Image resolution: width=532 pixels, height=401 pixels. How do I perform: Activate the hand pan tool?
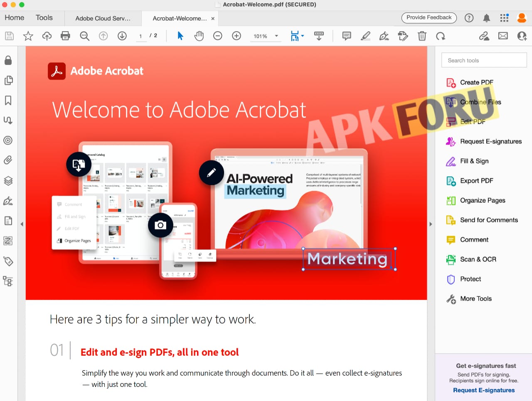tap(199, 36)
